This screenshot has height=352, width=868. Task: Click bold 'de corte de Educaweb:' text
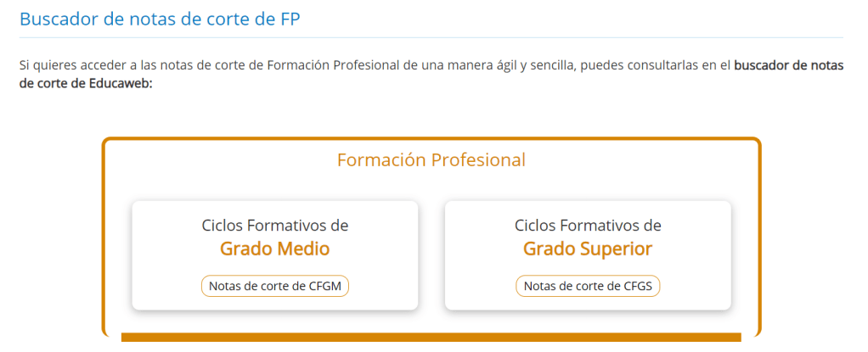coord(85,84)
